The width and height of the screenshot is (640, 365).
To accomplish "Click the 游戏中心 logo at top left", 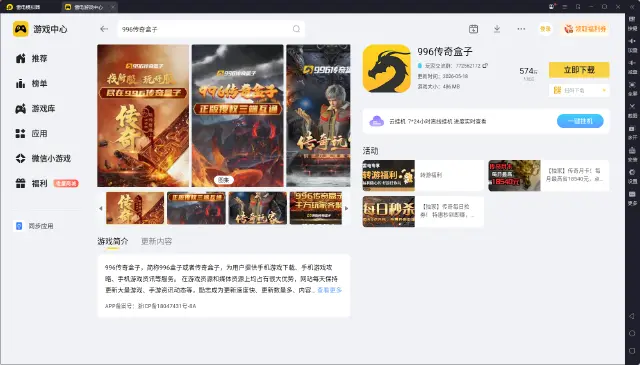I will click(40, 29).
